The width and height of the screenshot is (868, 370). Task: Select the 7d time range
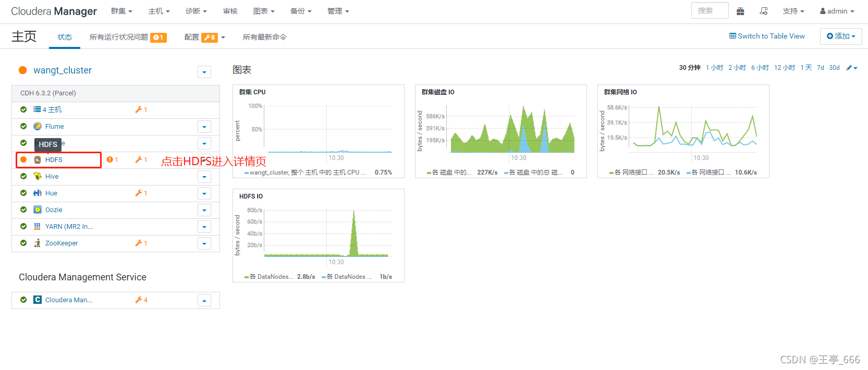(x=821, y=68)
